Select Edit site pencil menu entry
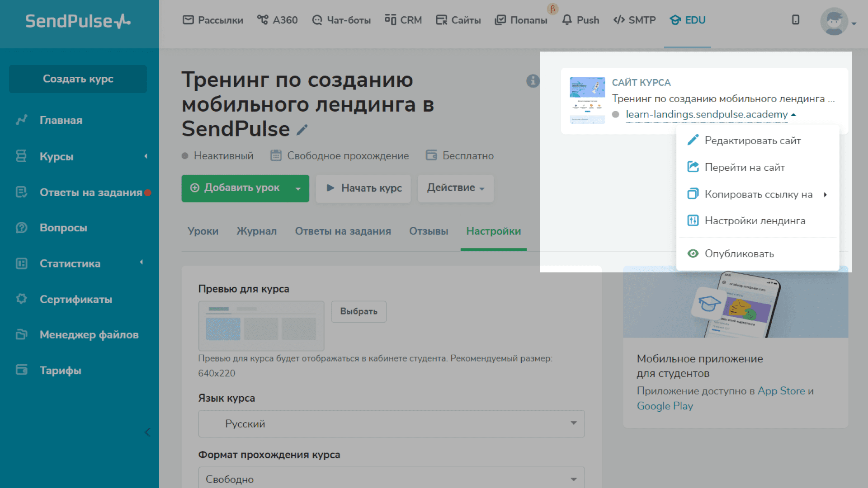This screenshot has height=488, width=868. (752, 141)
